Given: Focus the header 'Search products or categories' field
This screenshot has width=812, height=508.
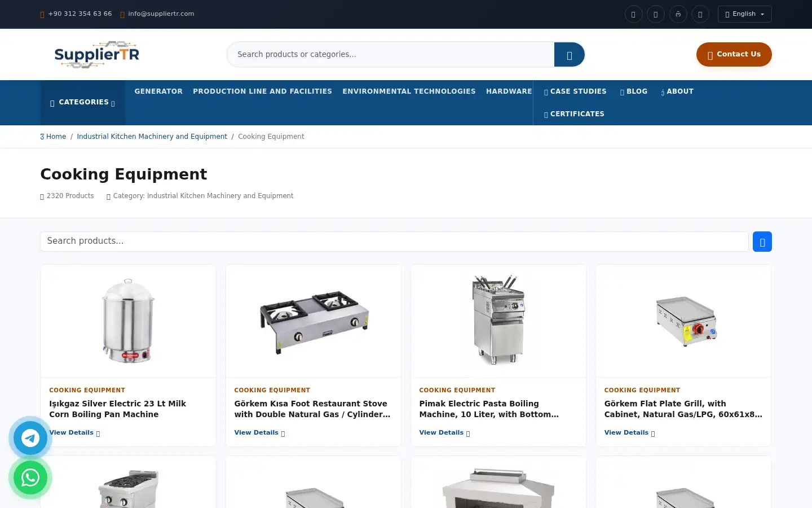Looking at the screenshot, I should tap(390, 55).
